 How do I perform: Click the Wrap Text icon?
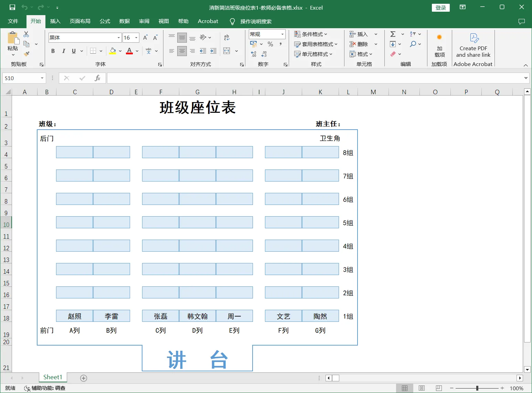227,37
